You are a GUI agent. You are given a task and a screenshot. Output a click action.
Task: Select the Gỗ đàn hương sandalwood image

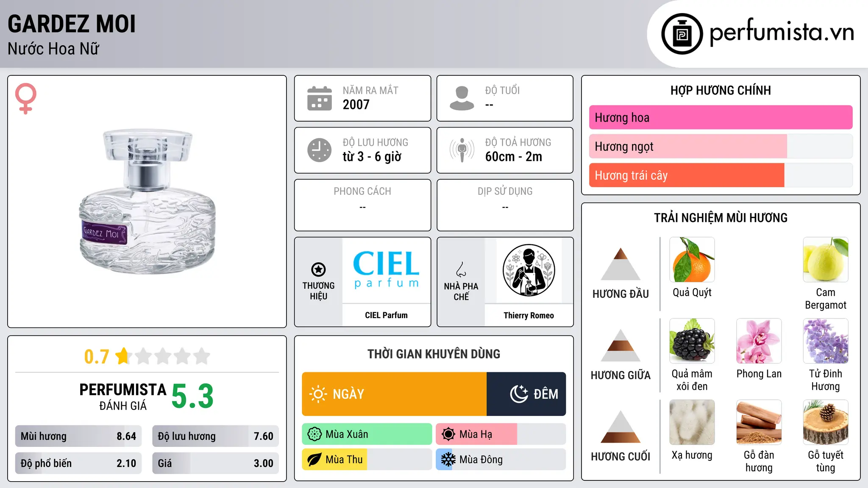[x=759, y=422]
